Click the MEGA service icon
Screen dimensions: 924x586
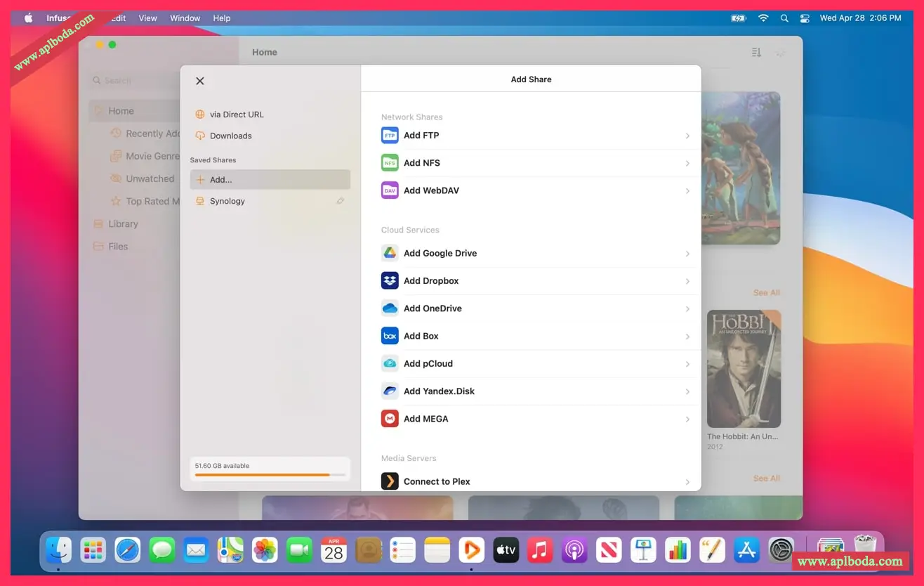tap(390, 419)
